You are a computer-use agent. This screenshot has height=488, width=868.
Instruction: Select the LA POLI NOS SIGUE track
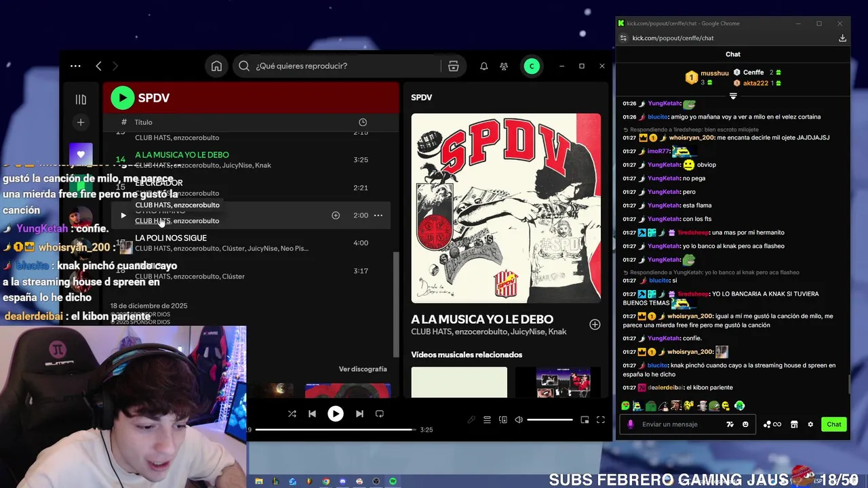(x=171, y=238)
